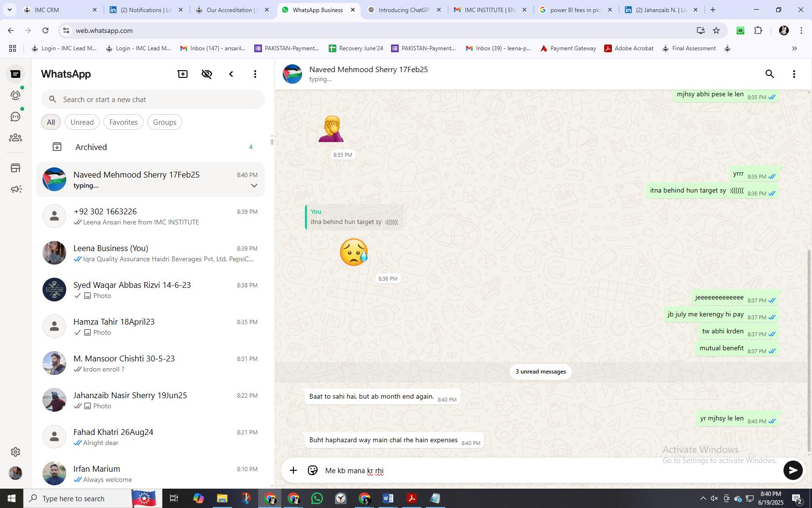Open the Chats icon in WhatsApp sidebar
The image size is (812, 508).
[15, 74]
